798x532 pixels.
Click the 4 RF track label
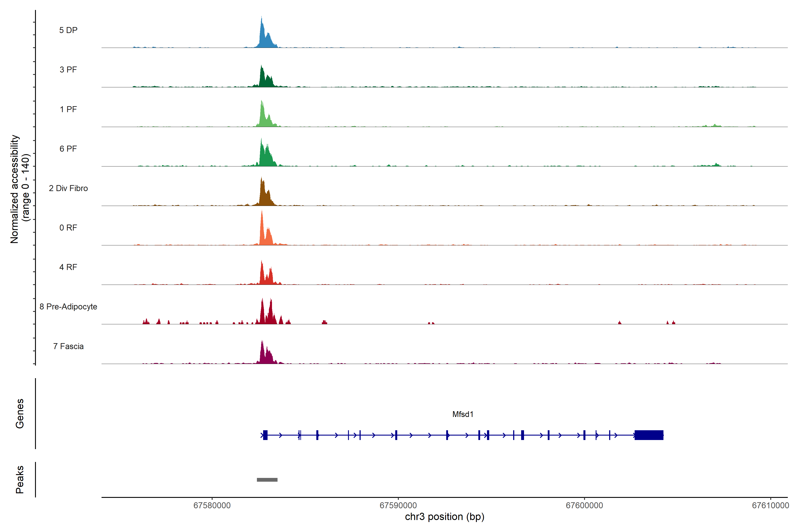pos(68,267)
